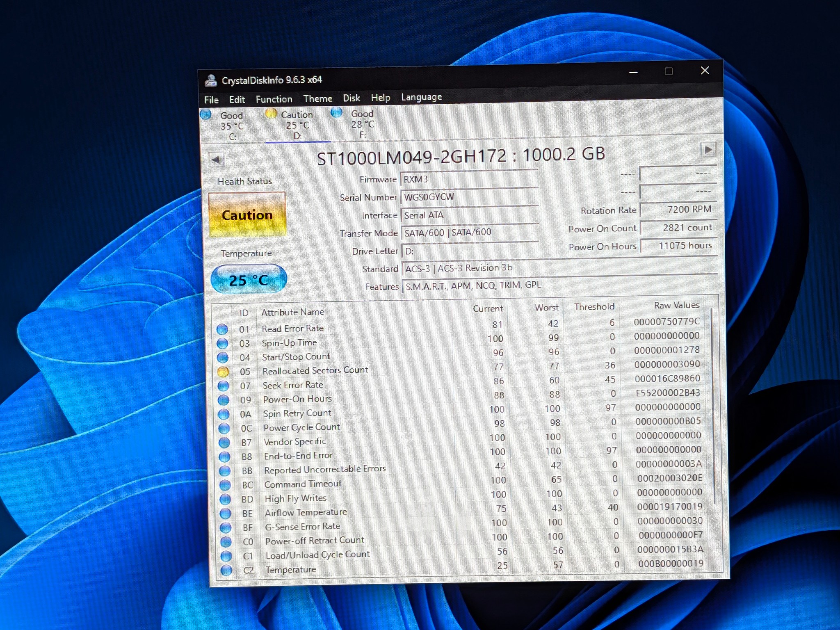Viewport: 840px width, 630px height.
Task: Close the CrystalDiskInfo window
Action: coord(705,71)
